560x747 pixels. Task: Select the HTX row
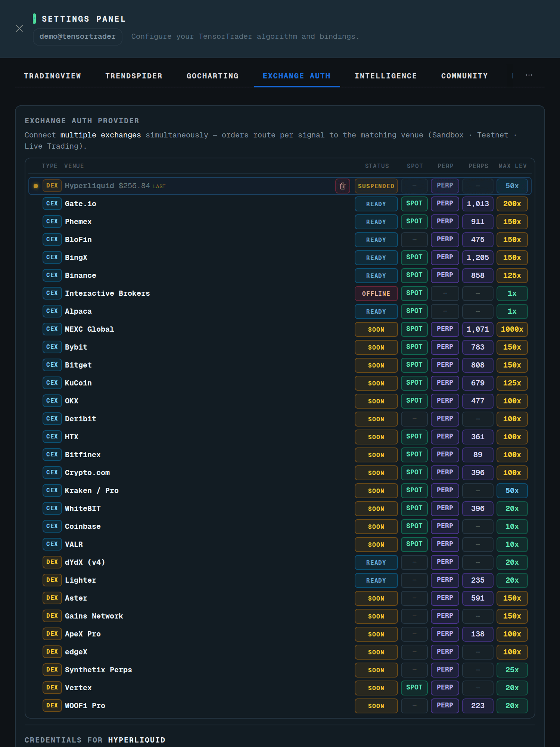coord(280,437)
